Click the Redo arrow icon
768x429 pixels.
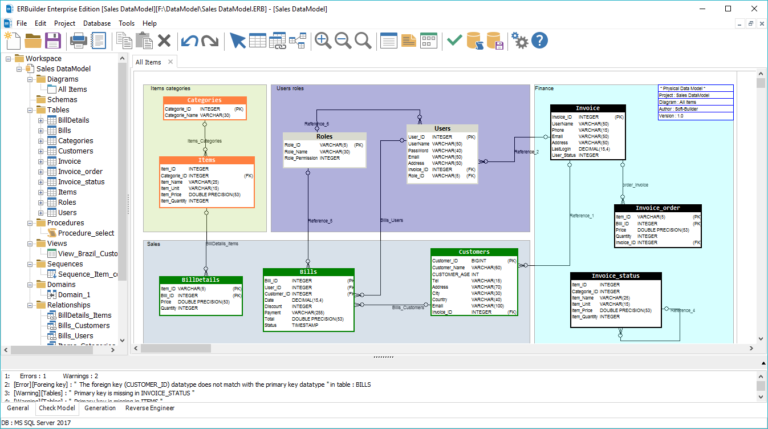click(210, 41)
